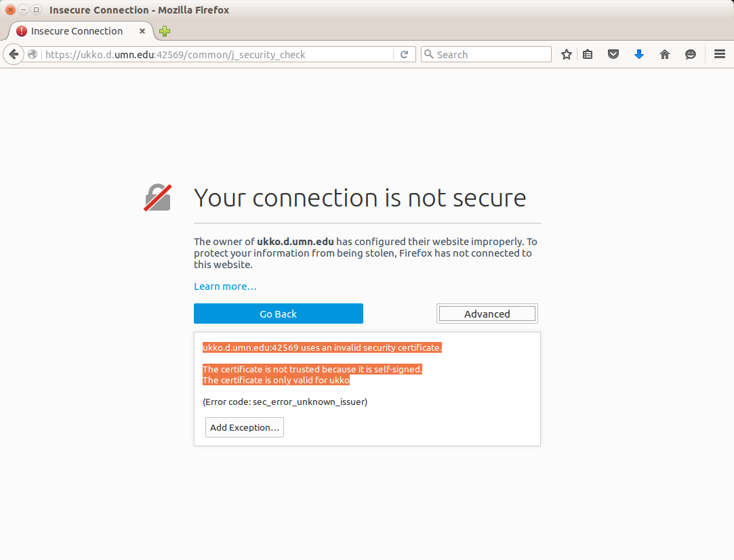Open the Pocket save button
The height and width of the screenshot is (560, 734).
(613, 55)
